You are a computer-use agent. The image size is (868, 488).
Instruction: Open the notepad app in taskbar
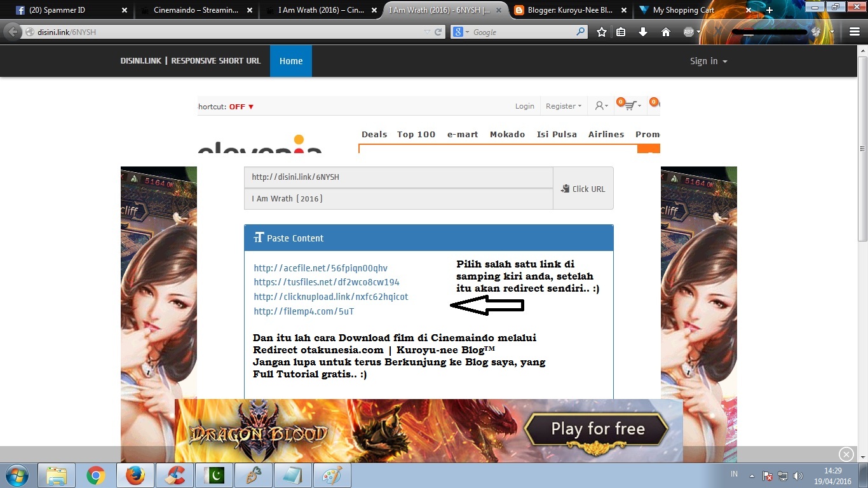(292, 475)
